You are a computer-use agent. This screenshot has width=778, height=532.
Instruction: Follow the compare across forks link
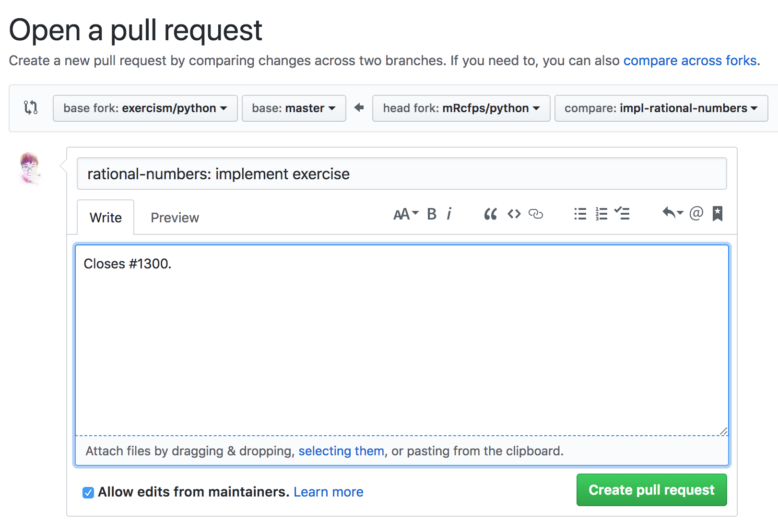pyautogui.click(x=690, y=60)
